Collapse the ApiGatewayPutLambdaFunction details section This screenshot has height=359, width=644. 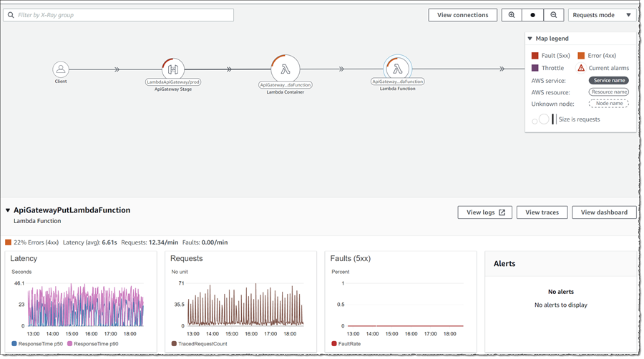click(x=7, y=210)
